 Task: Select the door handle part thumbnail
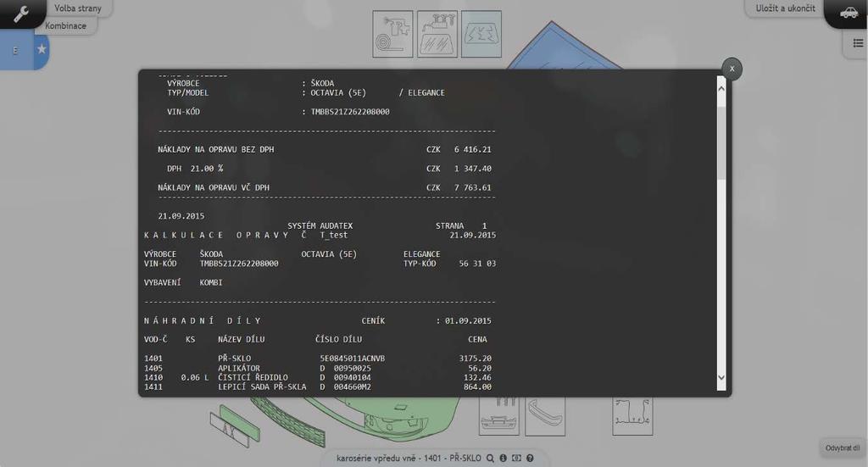545,416
